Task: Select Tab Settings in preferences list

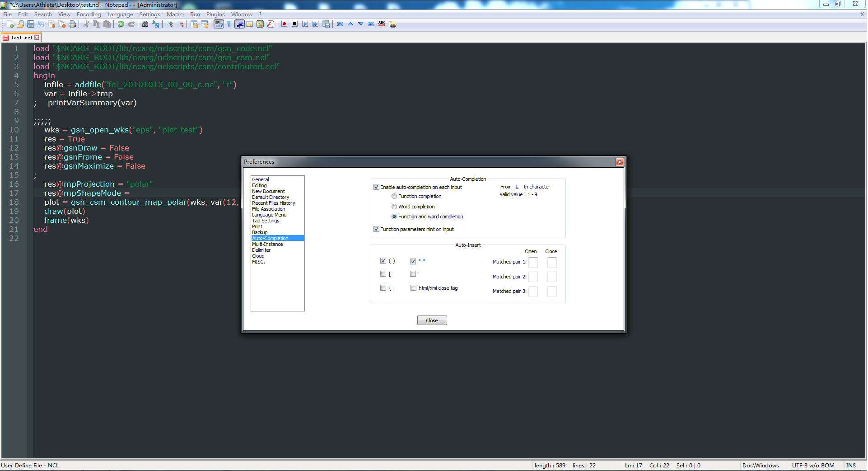Action: [266, 221]
